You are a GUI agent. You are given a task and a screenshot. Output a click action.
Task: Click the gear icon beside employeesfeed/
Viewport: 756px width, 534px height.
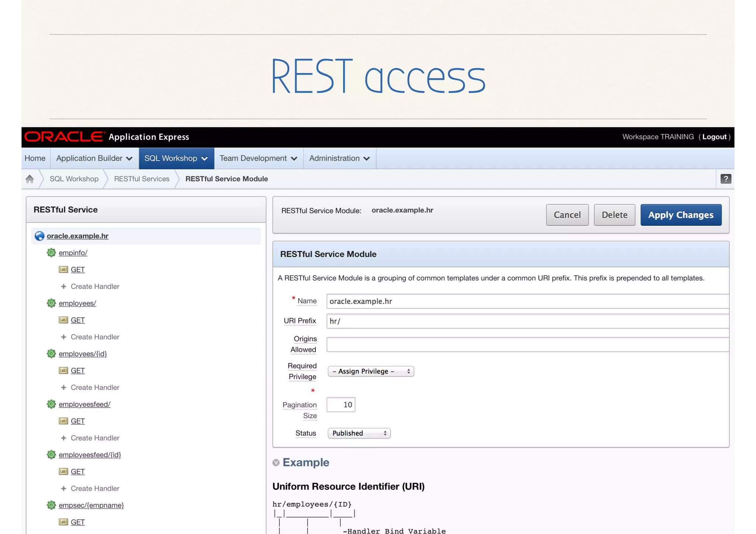pyautogui.click(x=51, y=404)
